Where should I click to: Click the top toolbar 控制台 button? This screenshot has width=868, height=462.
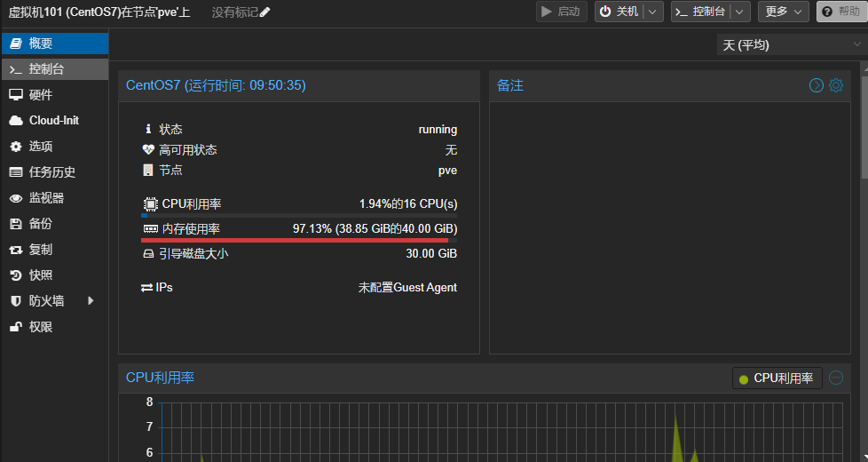(701, 12)
